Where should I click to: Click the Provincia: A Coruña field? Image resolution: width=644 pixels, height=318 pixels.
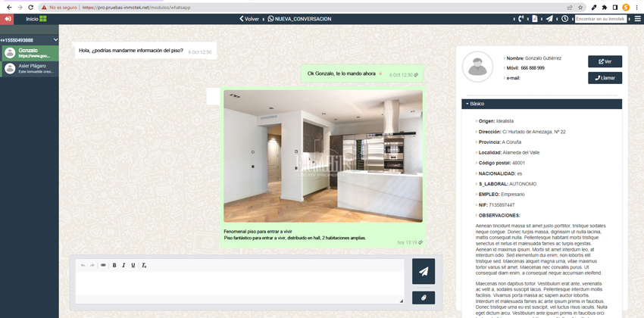tap(500, 142)
